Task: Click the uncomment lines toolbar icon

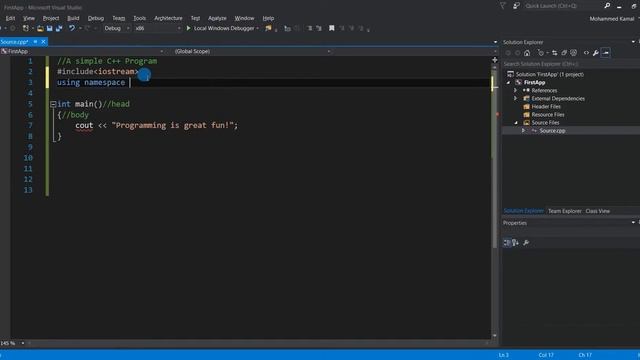Action: pyautogui.click(x=319, y=28)
